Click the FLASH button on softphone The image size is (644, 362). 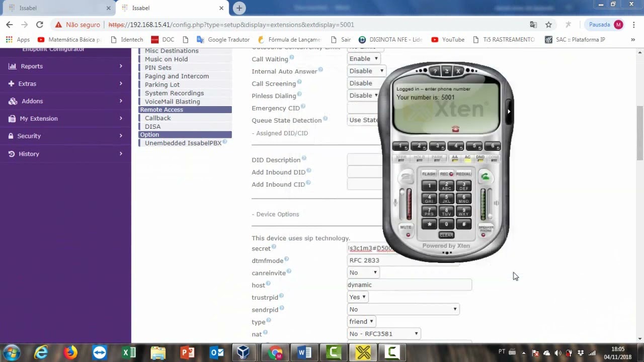point(429,174)
